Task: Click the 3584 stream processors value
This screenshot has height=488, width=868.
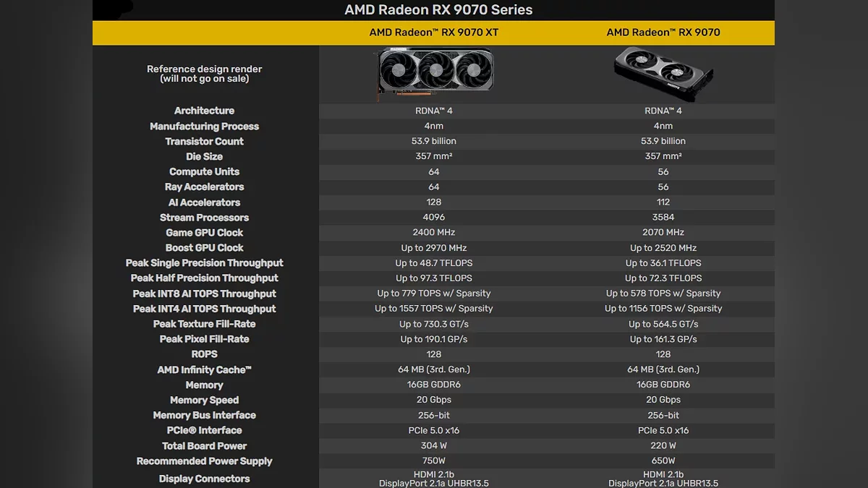Action: (x=663, y=218)
